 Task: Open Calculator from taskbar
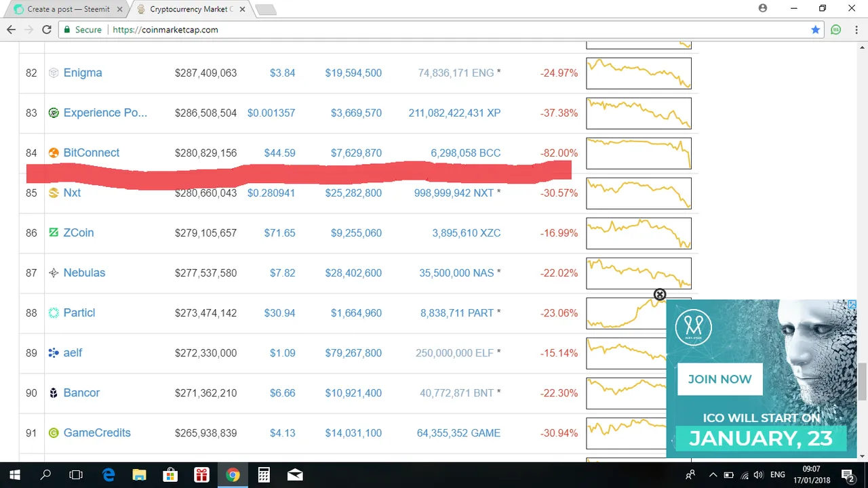click(x=264, y=475)
